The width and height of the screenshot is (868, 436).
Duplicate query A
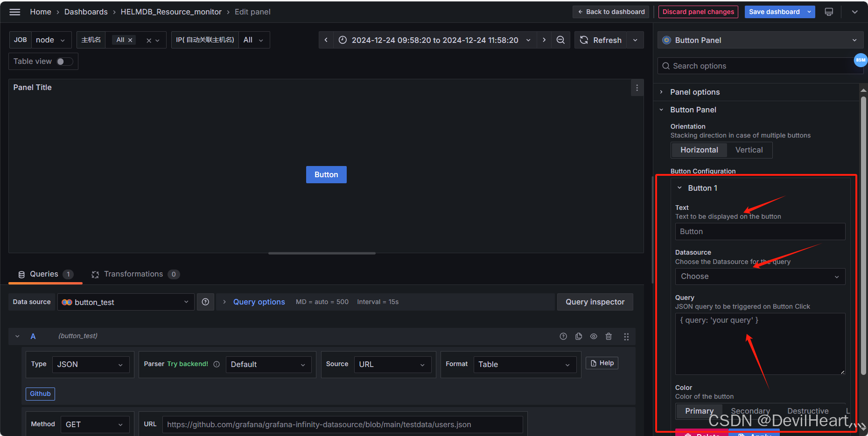tap(579, 337)
